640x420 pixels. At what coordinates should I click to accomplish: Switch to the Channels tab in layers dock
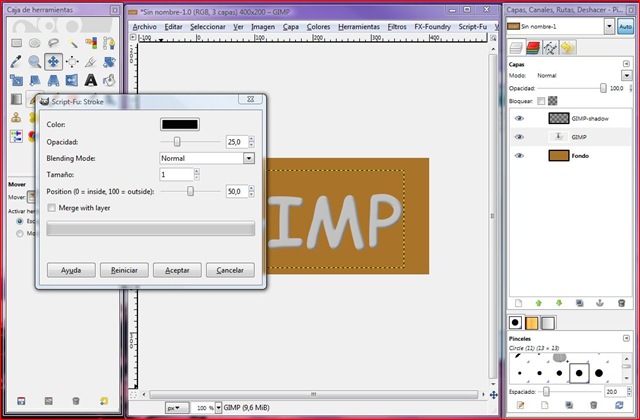(533, 48)
